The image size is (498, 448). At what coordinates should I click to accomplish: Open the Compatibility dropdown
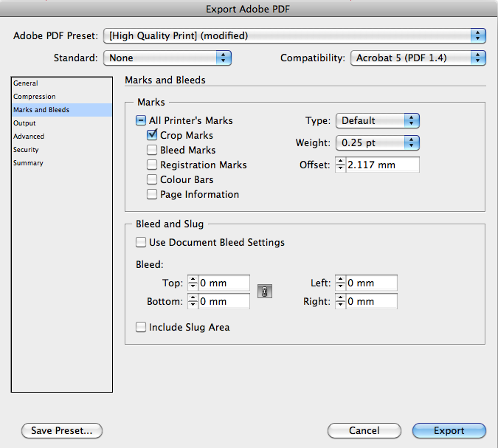coord(418,58)
